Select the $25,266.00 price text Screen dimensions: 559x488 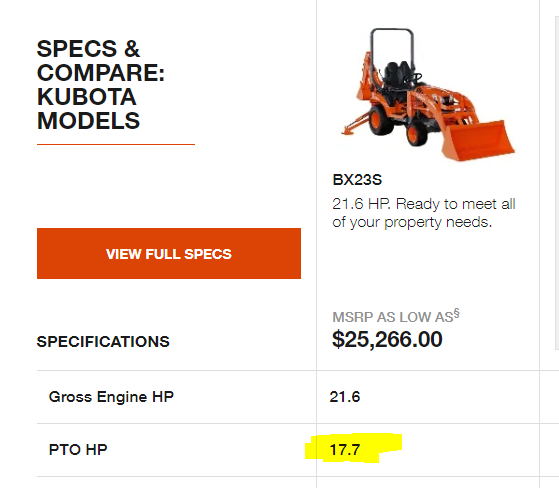pos(387,339)
